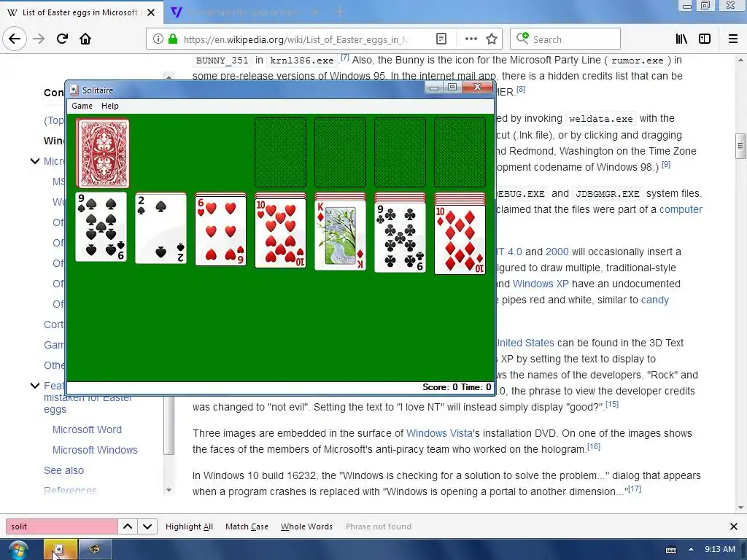Collapse the Microsoft section chevron in contents

[x=35, y=161]
